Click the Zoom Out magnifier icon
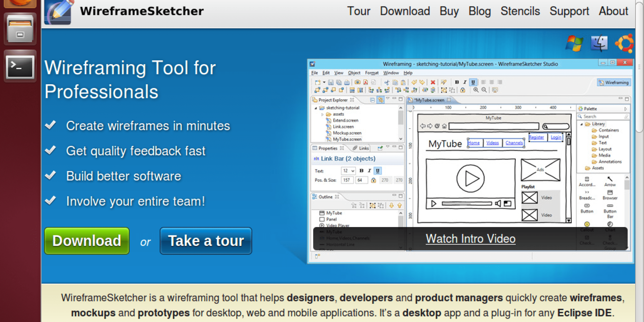This screenshot has width=644, height=322. pos(484,90)
